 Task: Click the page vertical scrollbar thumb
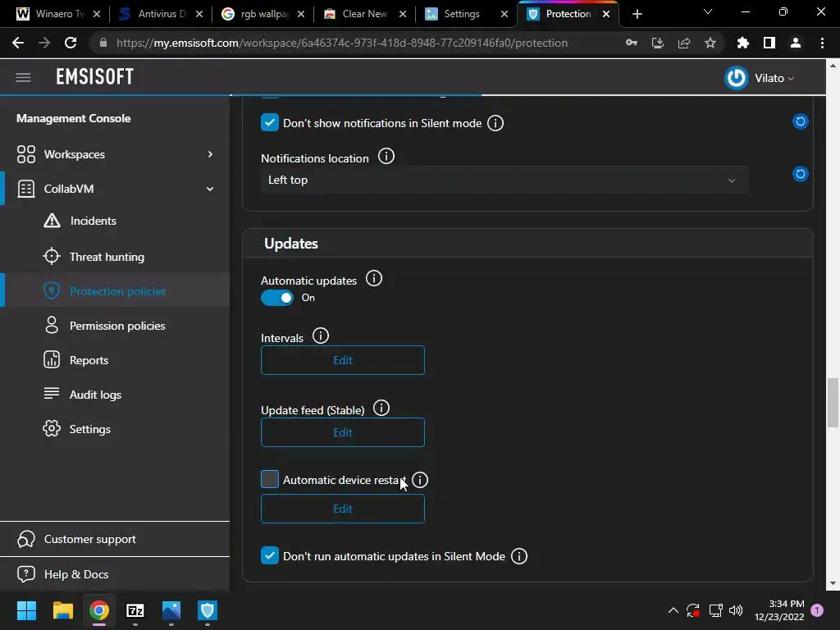point(833,403)
